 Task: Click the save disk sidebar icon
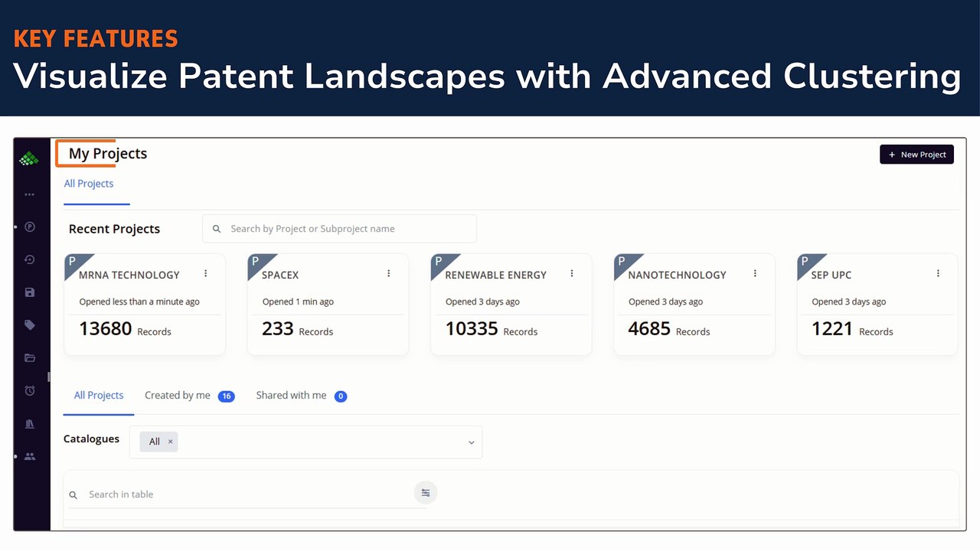coord(30,292)
